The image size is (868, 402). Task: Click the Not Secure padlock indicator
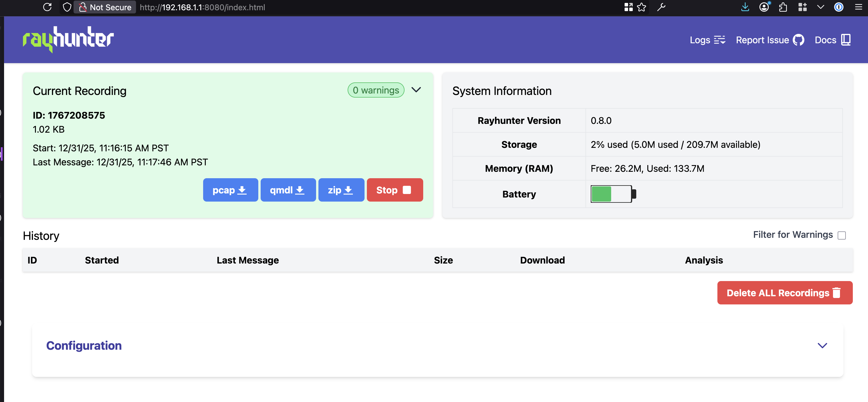click(105, 7)
